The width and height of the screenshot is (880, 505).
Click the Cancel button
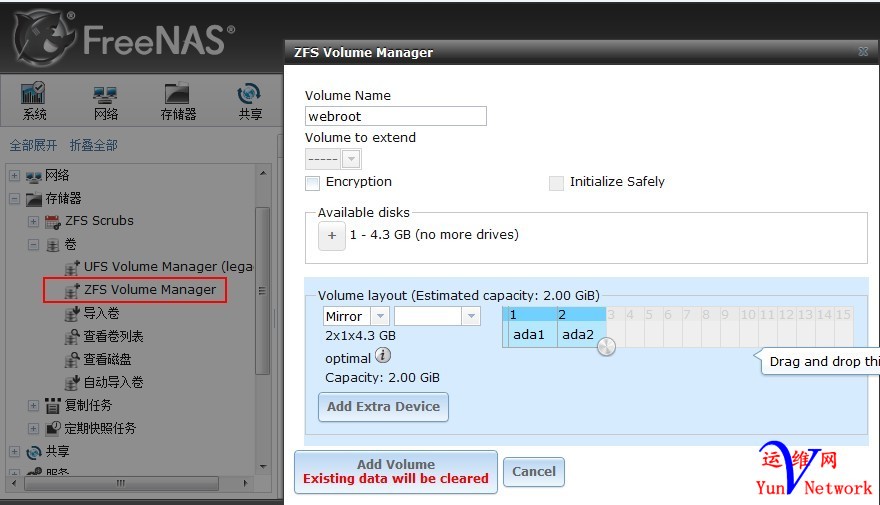534,472
